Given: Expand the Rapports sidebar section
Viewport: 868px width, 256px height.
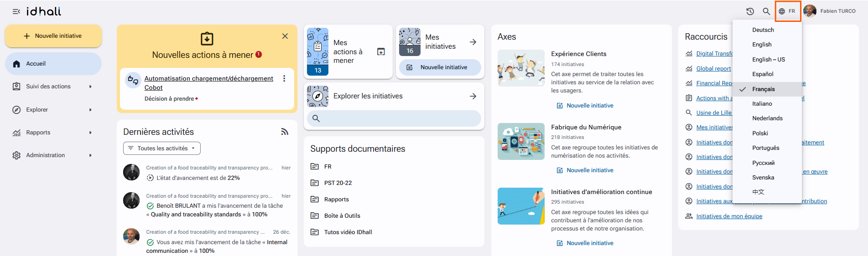Looking at the screenshot, I should click(90, 133).
